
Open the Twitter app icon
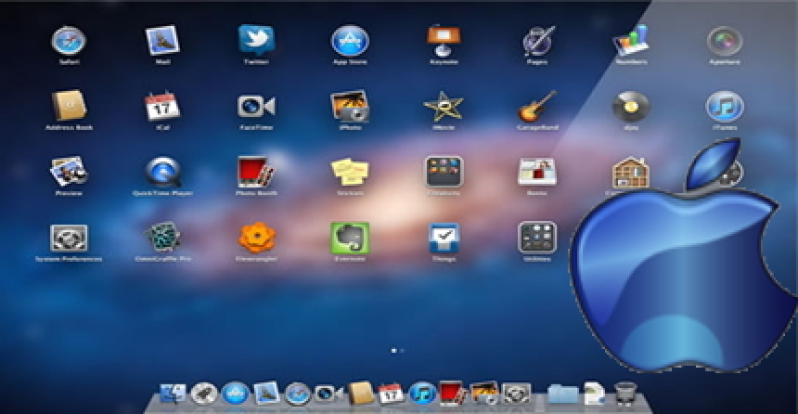[x=256, y=41]
